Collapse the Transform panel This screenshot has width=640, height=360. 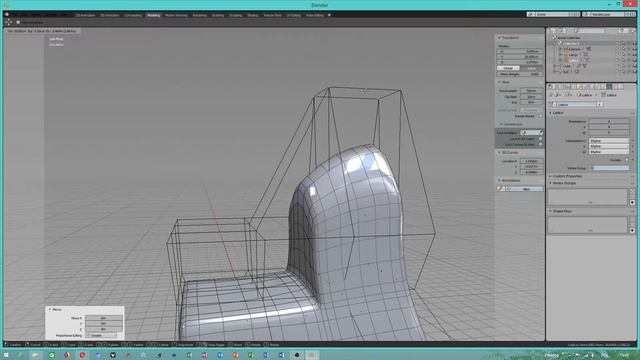click(x=498, y=37)
